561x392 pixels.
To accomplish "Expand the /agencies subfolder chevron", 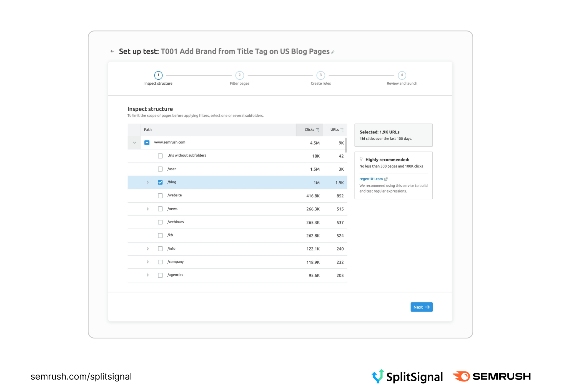I will (x=148, y=275).
